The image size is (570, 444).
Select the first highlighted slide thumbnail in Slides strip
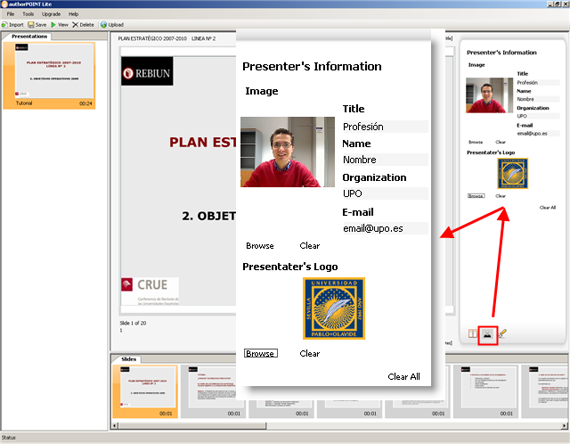145,392
